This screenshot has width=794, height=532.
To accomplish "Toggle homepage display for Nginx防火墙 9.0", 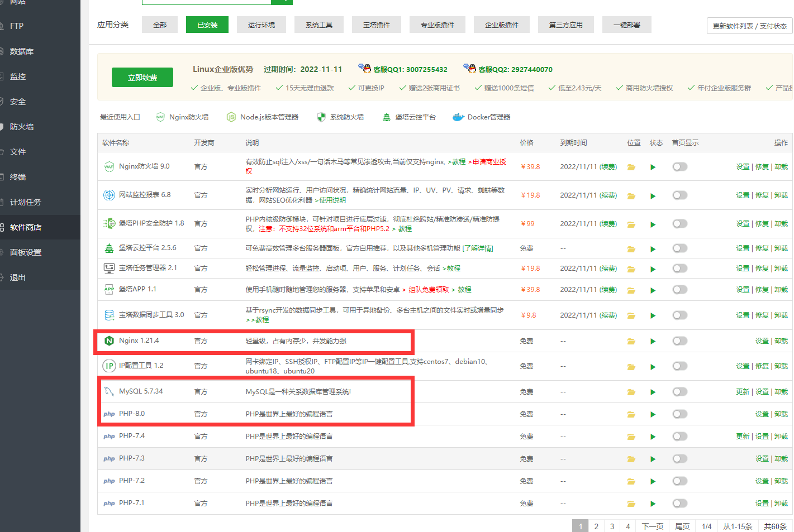I will 680,167.
